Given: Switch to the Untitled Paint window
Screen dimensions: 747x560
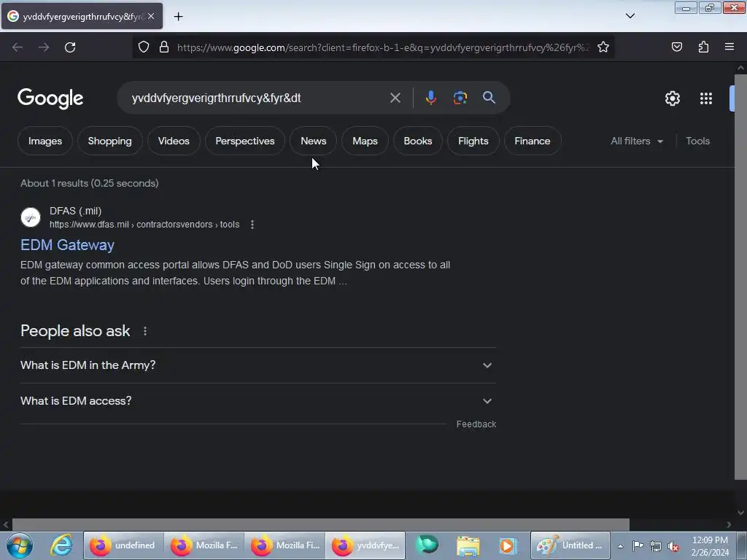Looking at the screenshot, I should tap(570, 545).
